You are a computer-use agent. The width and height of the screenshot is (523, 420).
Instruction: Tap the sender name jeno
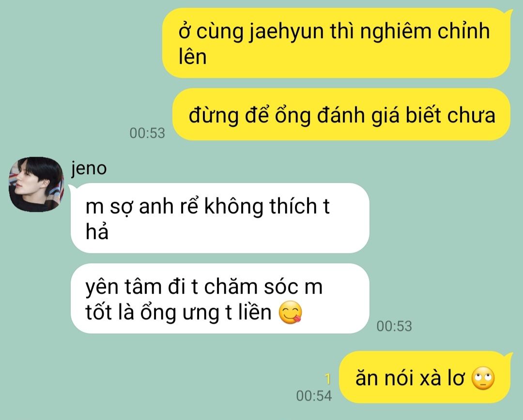pos(89,168)
